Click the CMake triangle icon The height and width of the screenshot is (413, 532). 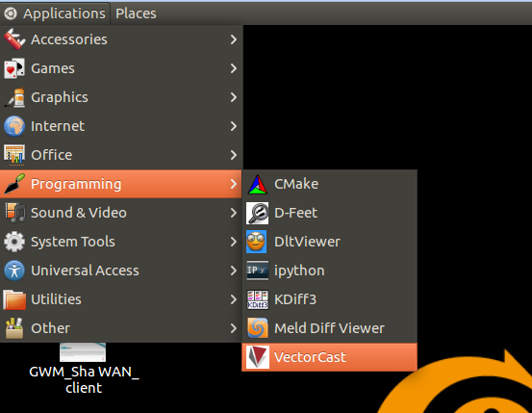click(258, 184)
